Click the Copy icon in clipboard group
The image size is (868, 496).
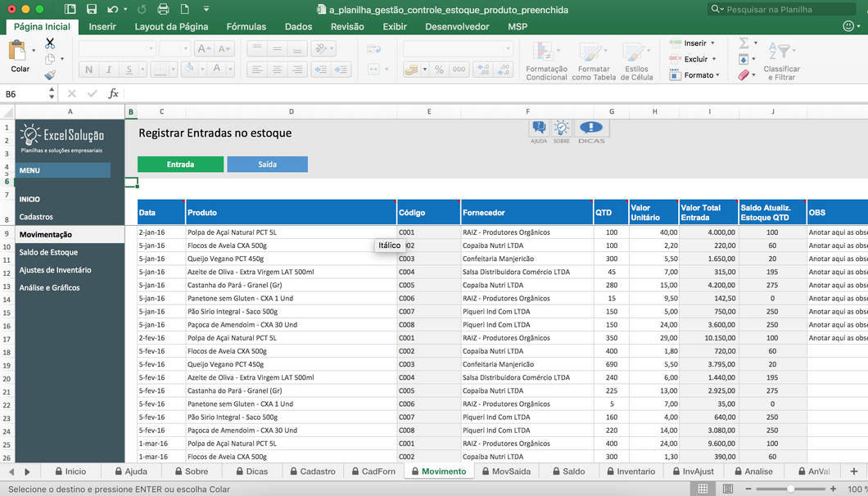pos(51,59)
